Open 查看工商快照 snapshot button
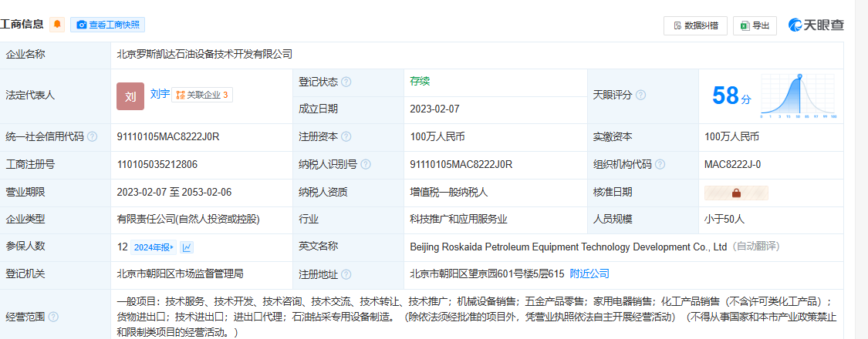This screenshot has width=868, height=339. (x=107, y=25)
